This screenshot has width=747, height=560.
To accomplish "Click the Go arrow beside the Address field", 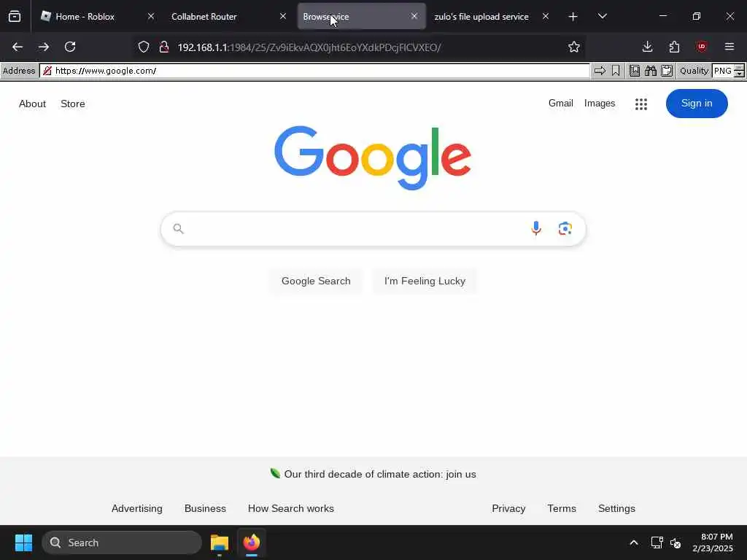I will 600,71.
